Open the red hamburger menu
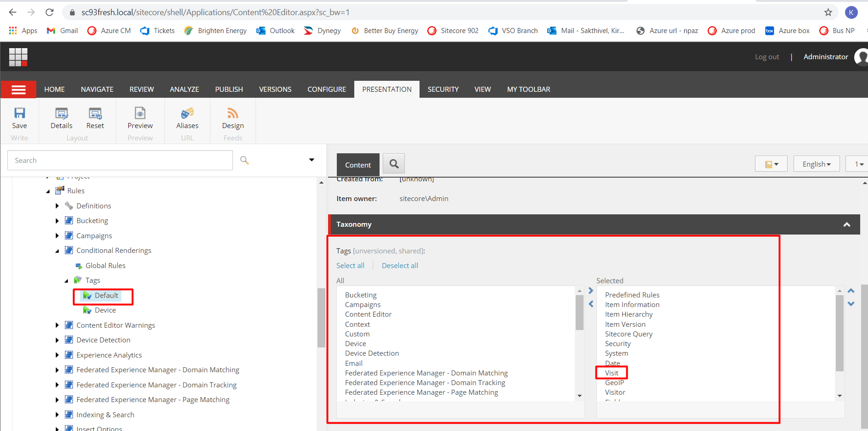The height and width of the screenshot is (431, 868). (18, 90)
